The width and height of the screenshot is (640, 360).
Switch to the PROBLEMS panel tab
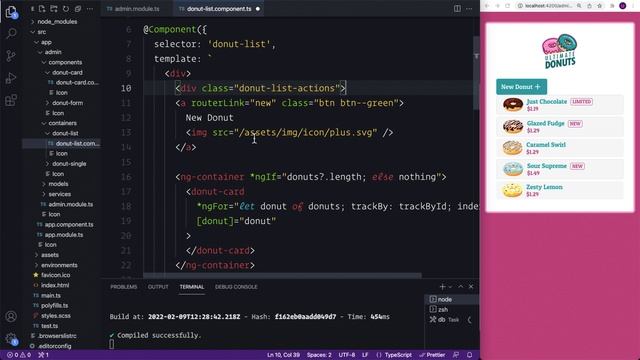(x=124, y=287)
